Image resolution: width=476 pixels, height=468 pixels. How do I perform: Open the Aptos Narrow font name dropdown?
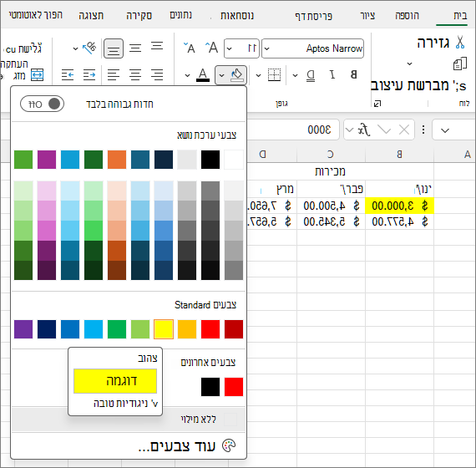tap(266, 48)
